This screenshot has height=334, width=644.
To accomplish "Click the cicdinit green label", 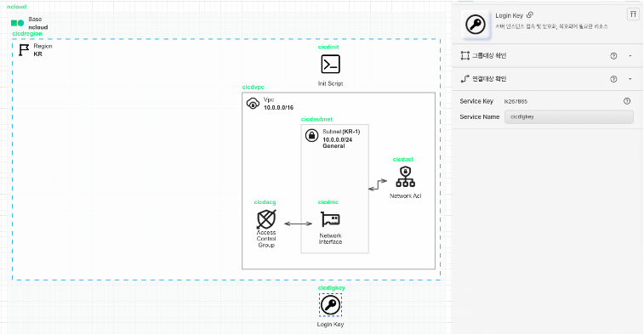I will (x=328, y=47).
